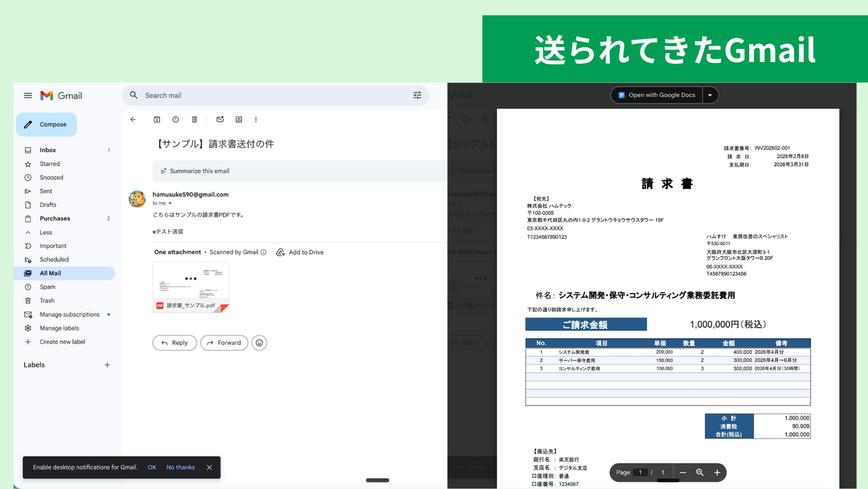This screenshot has height=489, width=868.
Task: Open Manage subscriptions
Action: coord(66,315)
